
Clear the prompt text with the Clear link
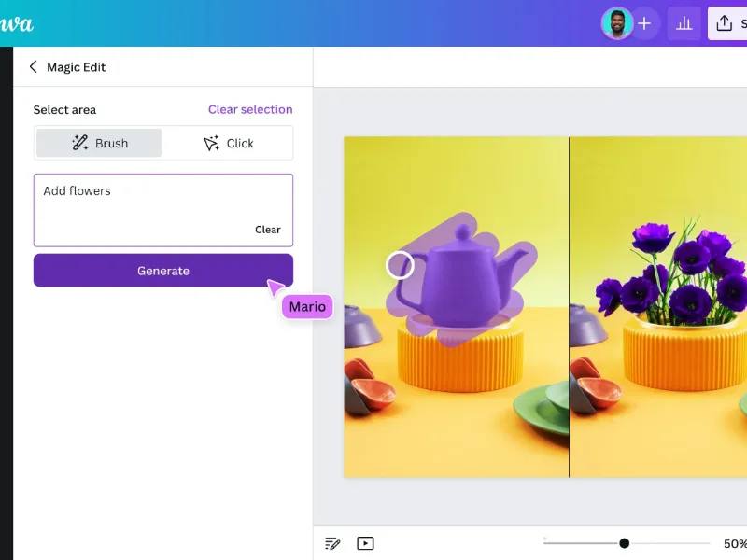(268, 229)
